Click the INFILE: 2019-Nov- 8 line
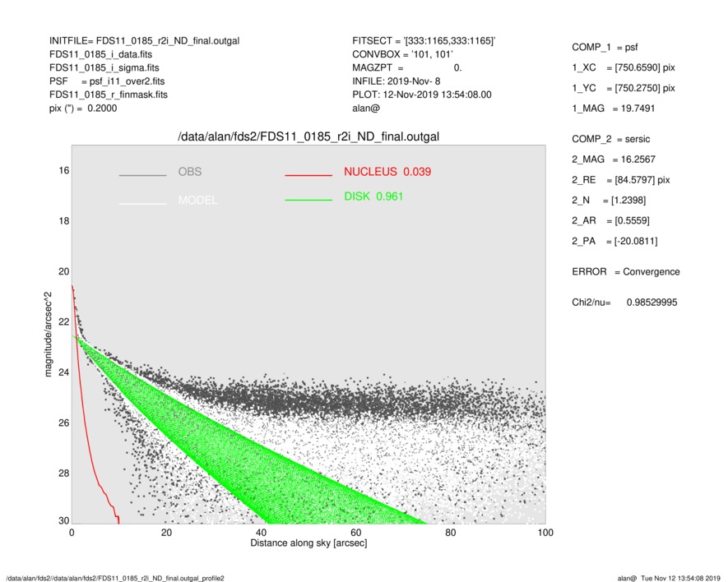The width and height of the screenshot is (728, 582). click(396, 81)
